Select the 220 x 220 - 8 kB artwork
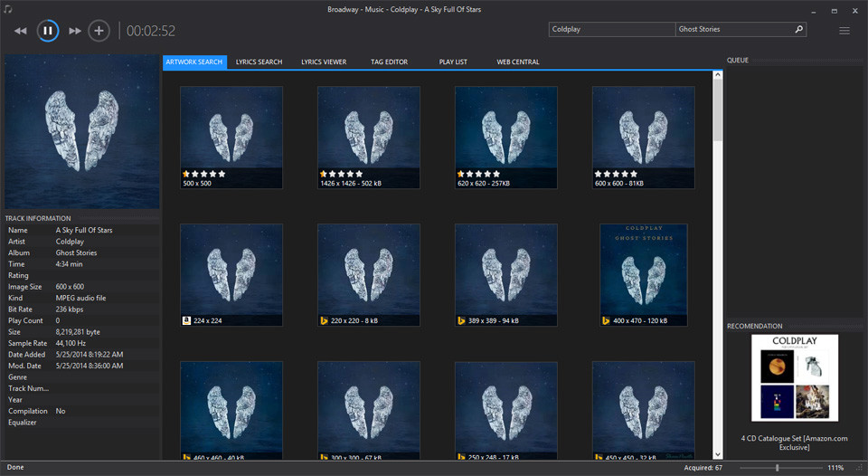 [x=369, y=275]
